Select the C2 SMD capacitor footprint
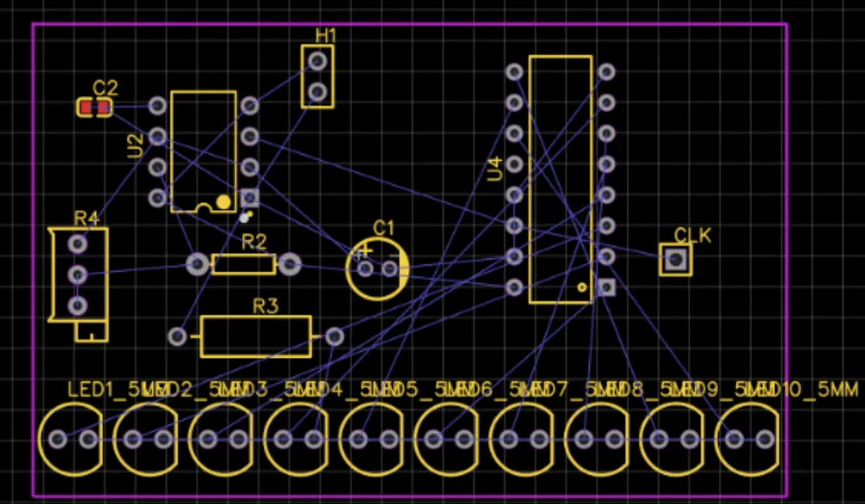The image size is (865, 504). [x=94, y=107]
